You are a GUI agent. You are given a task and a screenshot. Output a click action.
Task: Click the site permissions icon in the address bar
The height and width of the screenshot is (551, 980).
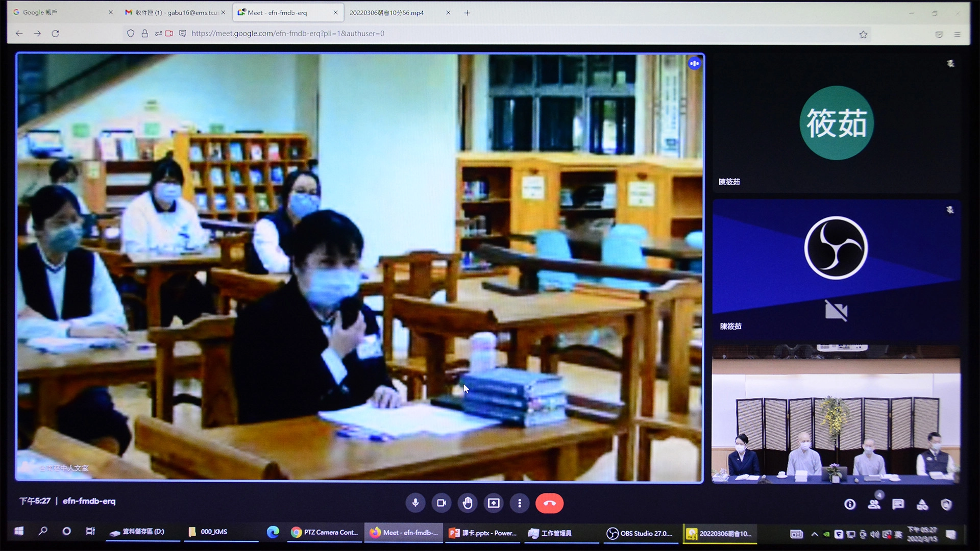point(159,33)
